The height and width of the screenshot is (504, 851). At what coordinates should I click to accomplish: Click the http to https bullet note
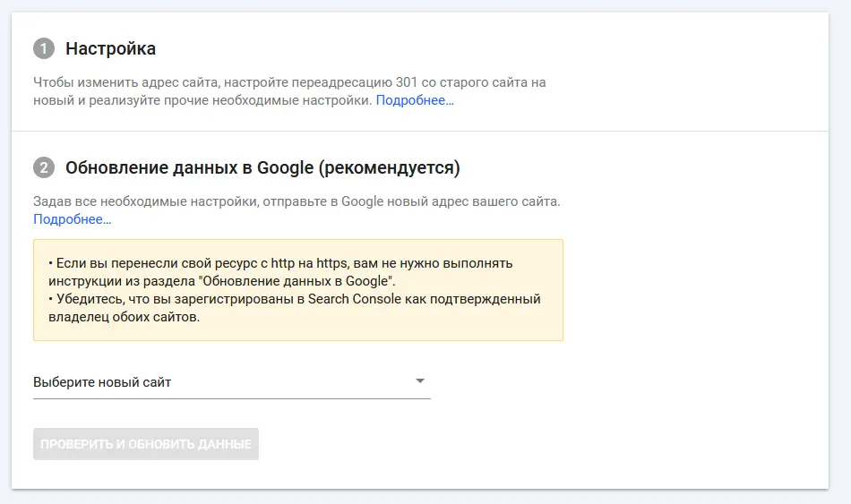[x=280, y=272]
